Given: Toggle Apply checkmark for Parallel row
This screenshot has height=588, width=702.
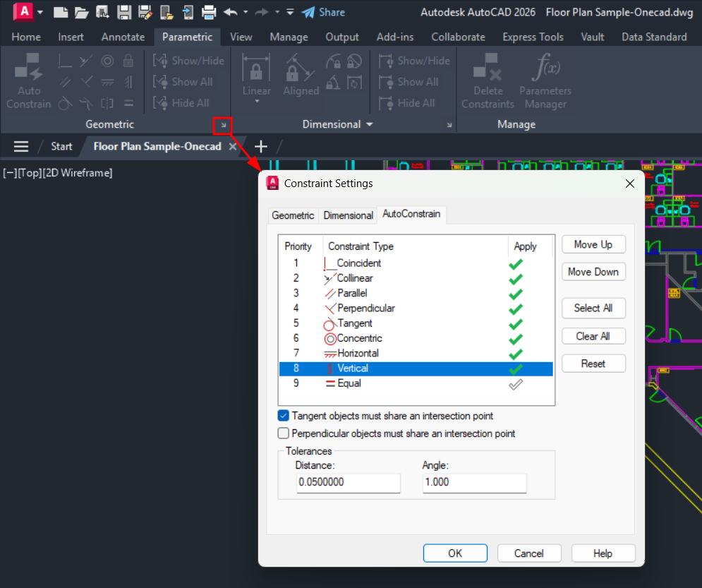Looking at the screenshot, I should point(516,294).
